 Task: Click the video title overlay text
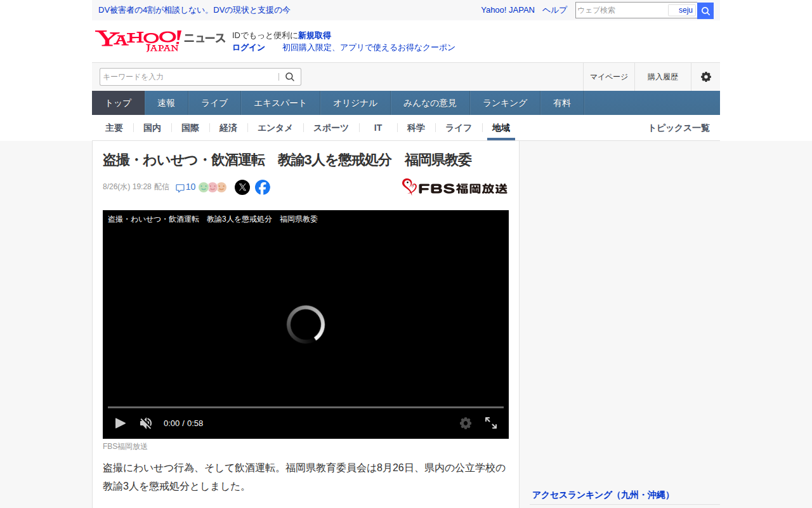click(213, 219)
